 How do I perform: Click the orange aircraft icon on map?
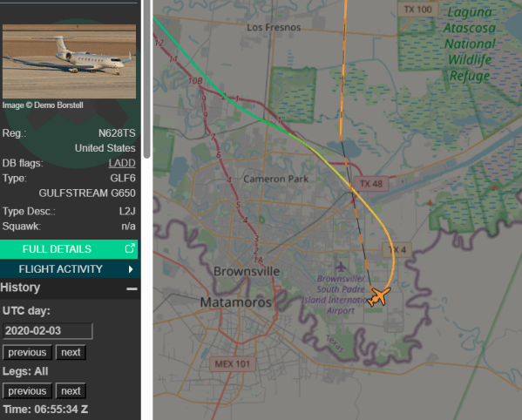click(x=379, y=296)
